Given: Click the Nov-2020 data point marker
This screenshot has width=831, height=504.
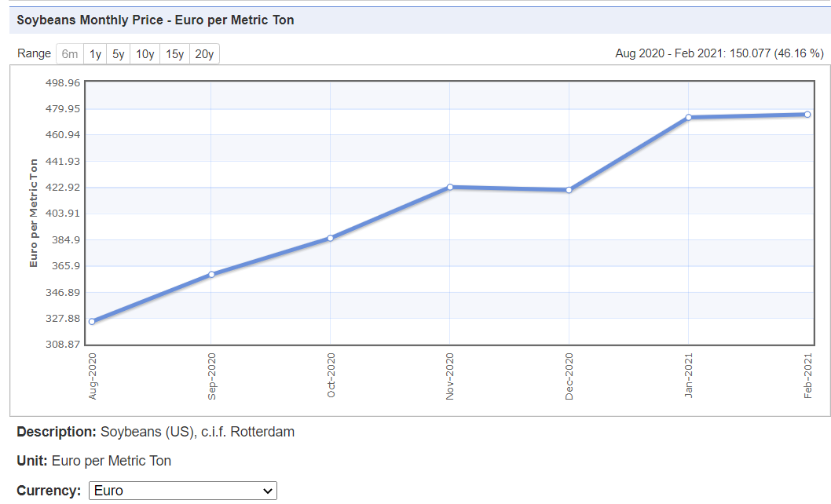Looking at the screenshot, I should click(450, 187).
